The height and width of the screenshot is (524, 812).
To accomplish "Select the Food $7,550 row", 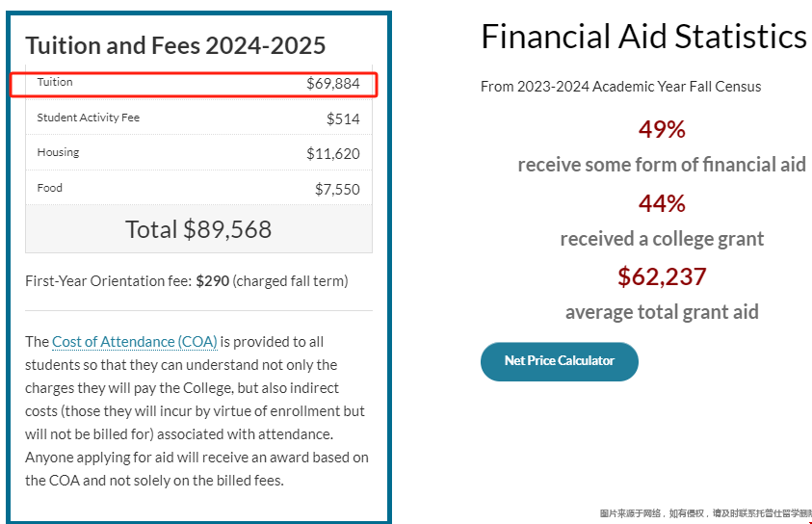I will click(x=198, y=188).
